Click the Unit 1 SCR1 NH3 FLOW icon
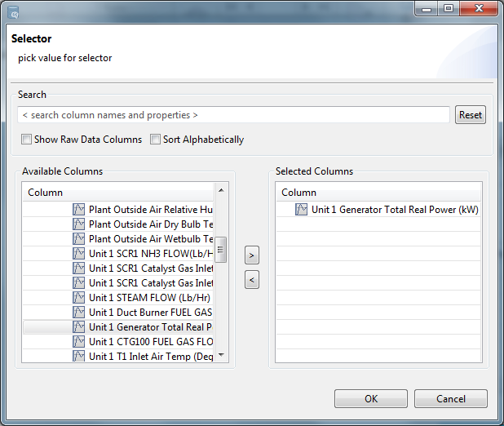 click(79, 253)
